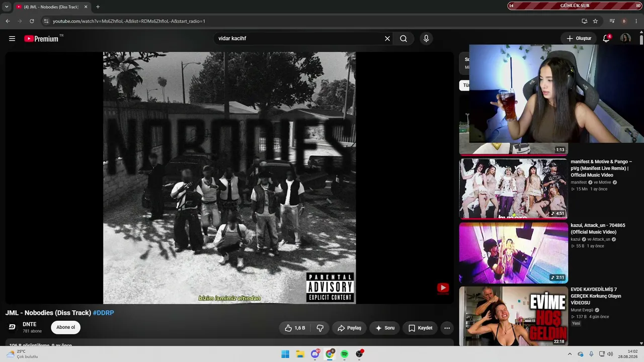The image size is (644, 362).
Task: Open kazui, Attack_un - 704865 video title
Action: coord(598,229)
